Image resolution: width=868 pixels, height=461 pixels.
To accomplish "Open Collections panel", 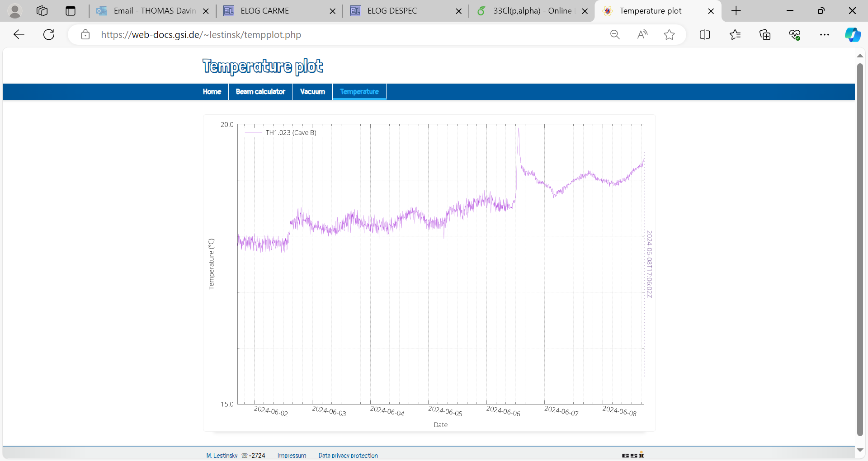I will (765, 35).
